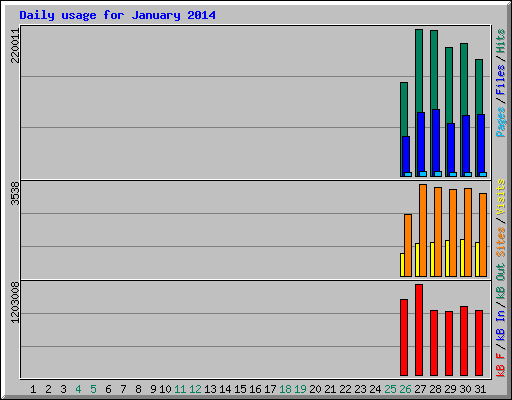
Task: Select the red kB bar for day 29
Action: pos(449,343)
